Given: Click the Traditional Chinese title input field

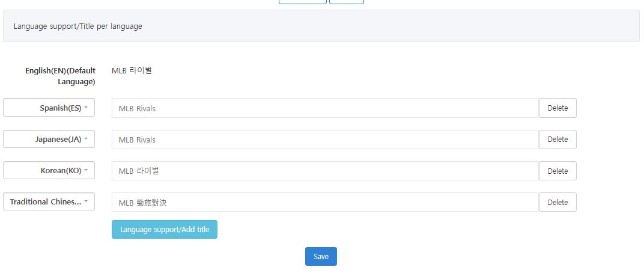Looking at the screenshot, I should [324, 203].
